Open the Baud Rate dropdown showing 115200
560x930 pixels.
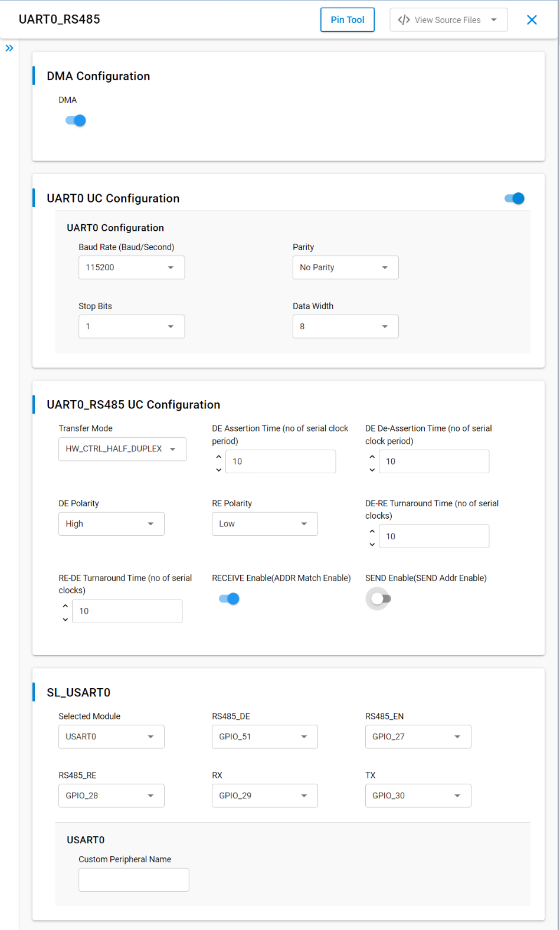pos(132,267)
